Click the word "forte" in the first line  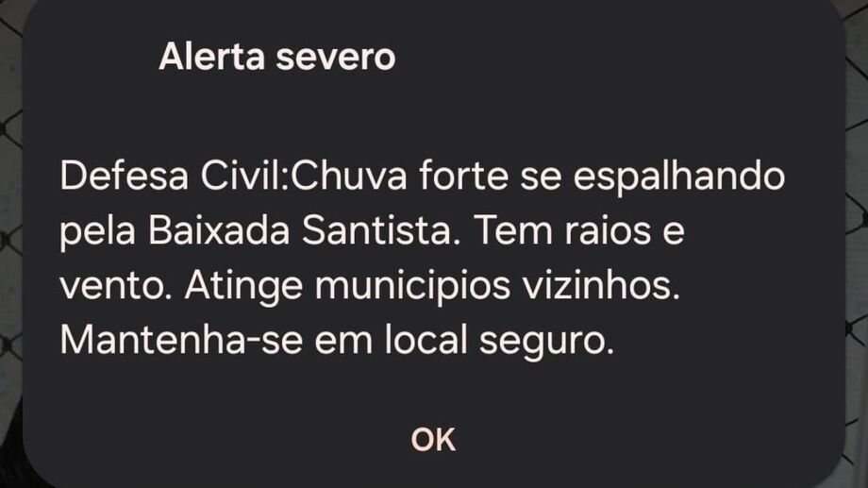[x=464, y=177]
